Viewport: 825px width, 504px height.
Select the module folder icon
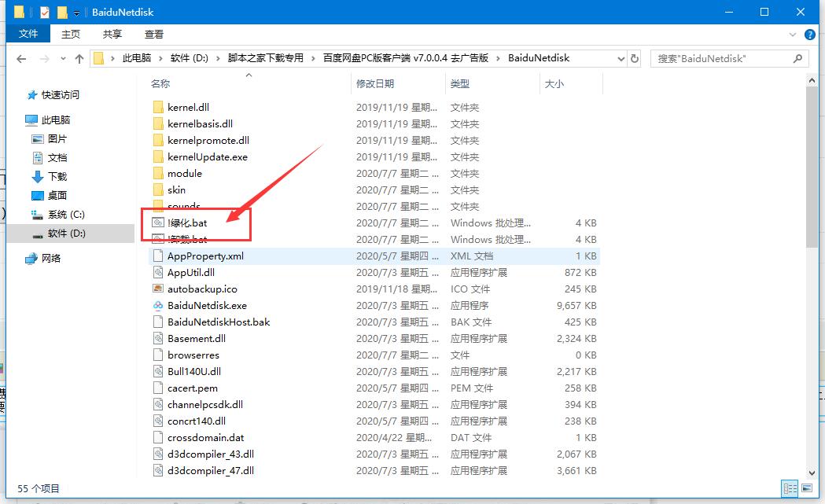click(158, 173)
